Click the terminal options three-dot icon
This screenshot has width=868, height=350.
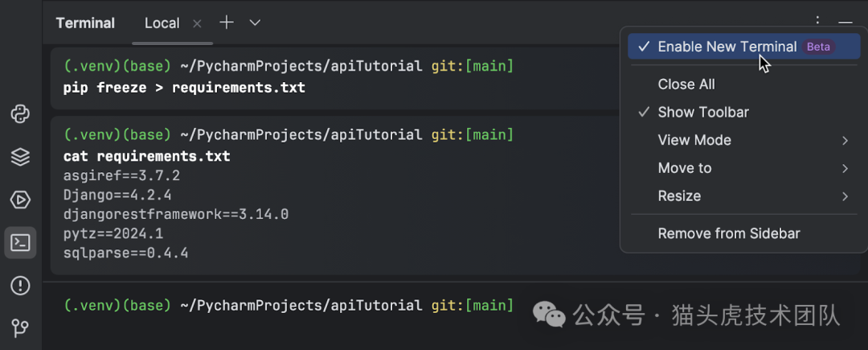point(817,23)
